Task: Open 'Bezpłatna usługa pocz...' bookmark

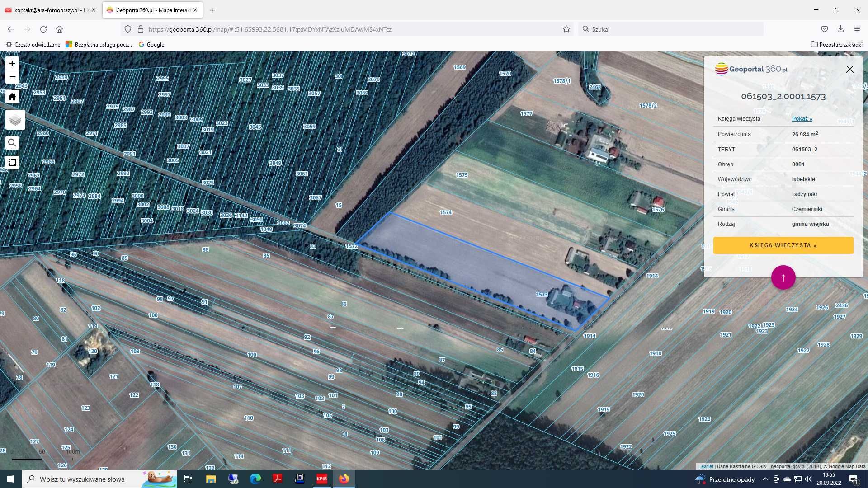Action: (99, 44)
